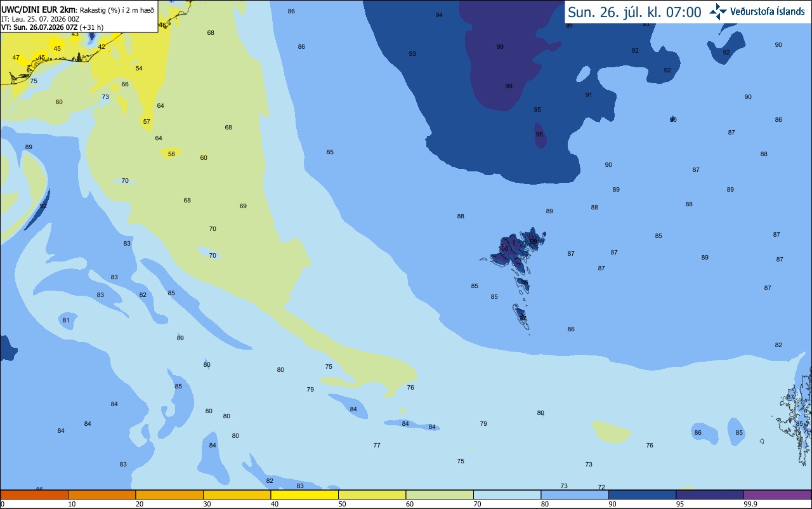812x509 pixels.
Task: Choose the bright yellow 40–50 legend swatch
Action: pos(304,494)
